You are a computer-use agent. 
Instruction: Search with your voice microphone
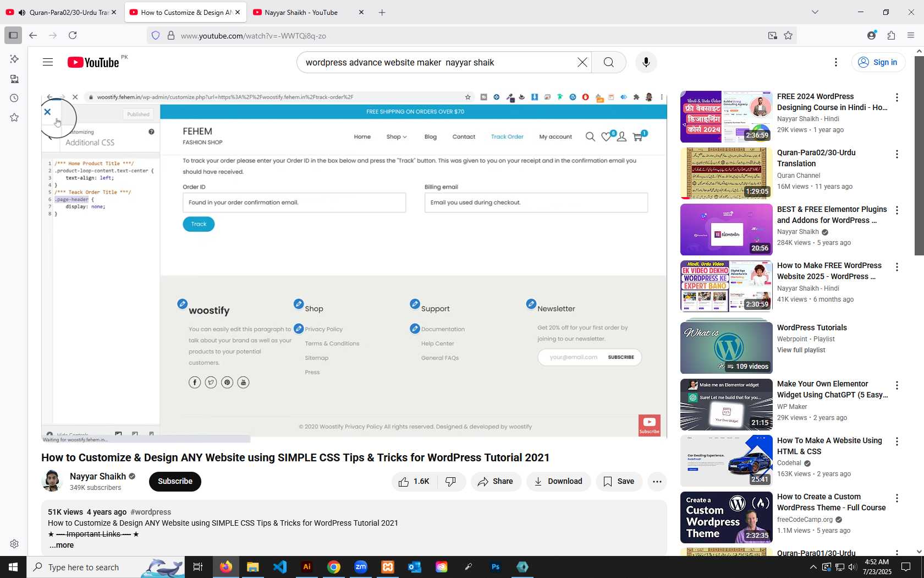pos(646,62)
